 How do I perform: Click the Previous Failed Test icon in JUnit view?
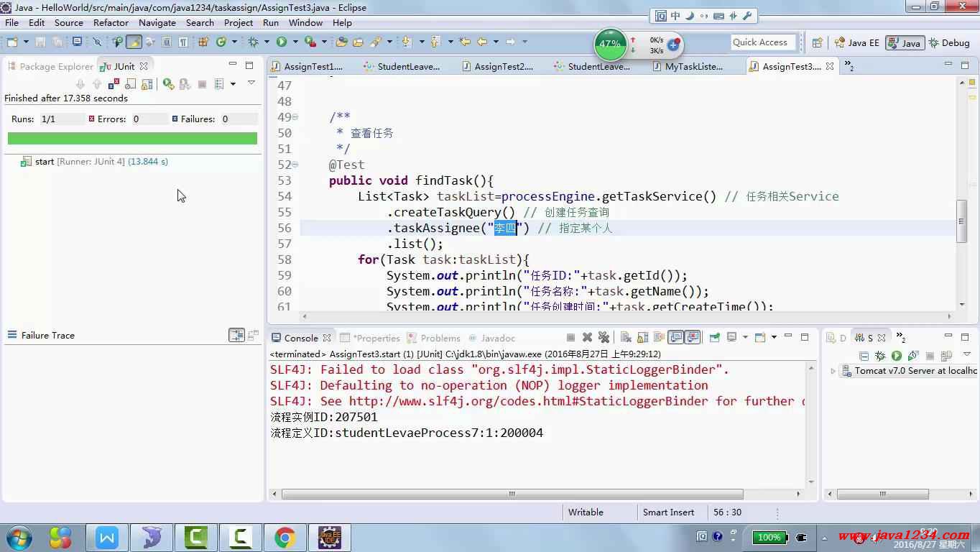[x=97, y=84]
